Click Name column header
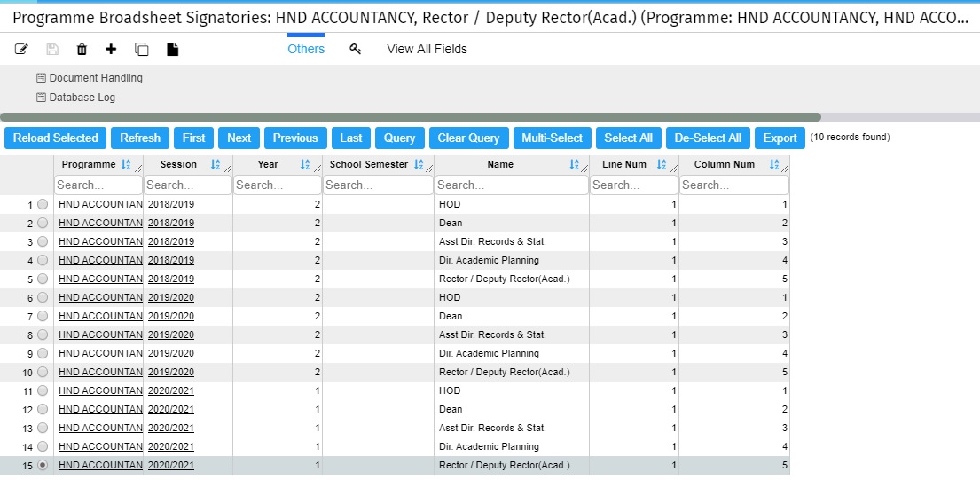This screenshot has width=980, height=480. tap(500, 164)
